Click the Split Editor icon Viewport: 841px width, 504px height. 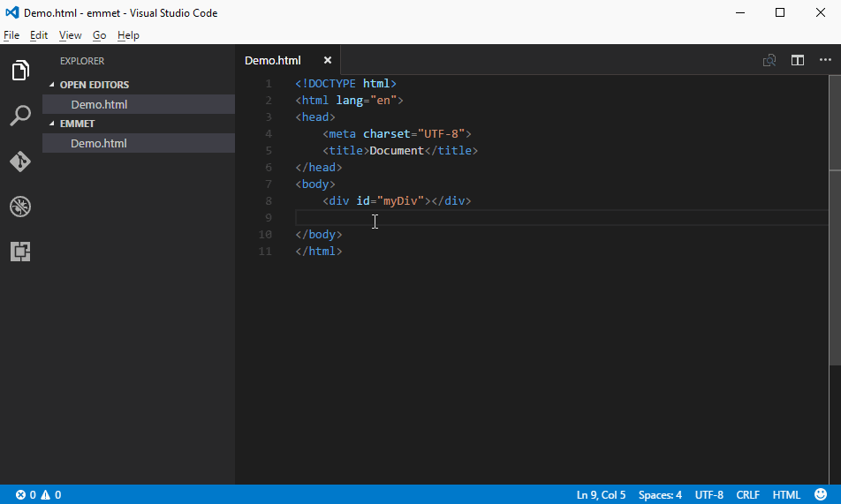[x=798, y=60]
